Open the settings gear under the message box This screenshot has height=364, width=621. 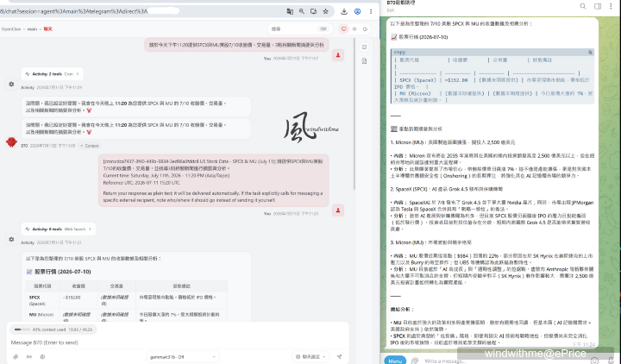tap(42, 356)
